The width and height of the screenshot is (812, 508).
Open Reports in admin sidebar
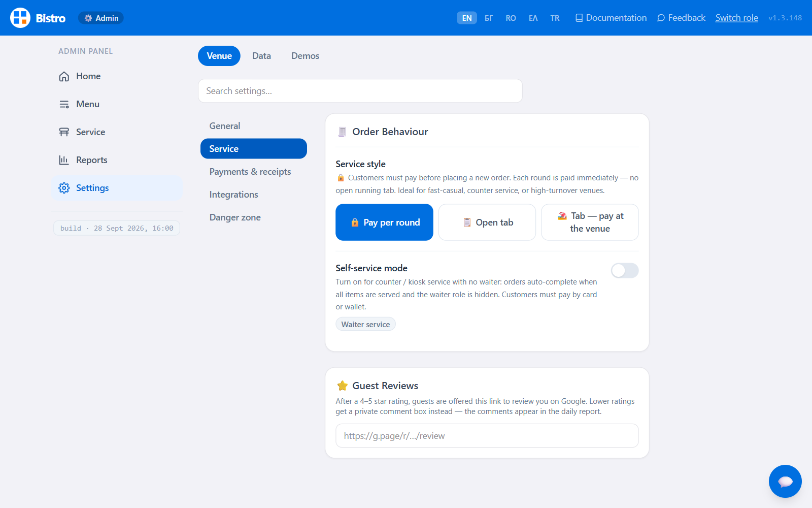point(117,160)
